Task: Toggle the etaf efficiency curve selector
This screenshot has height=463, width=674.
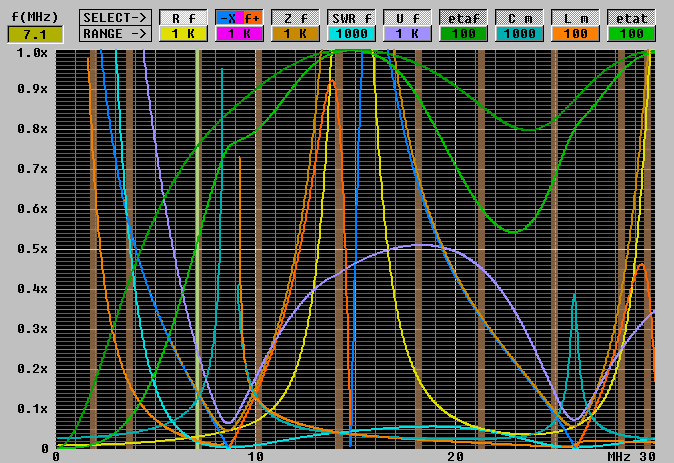Action: [463, 18]
